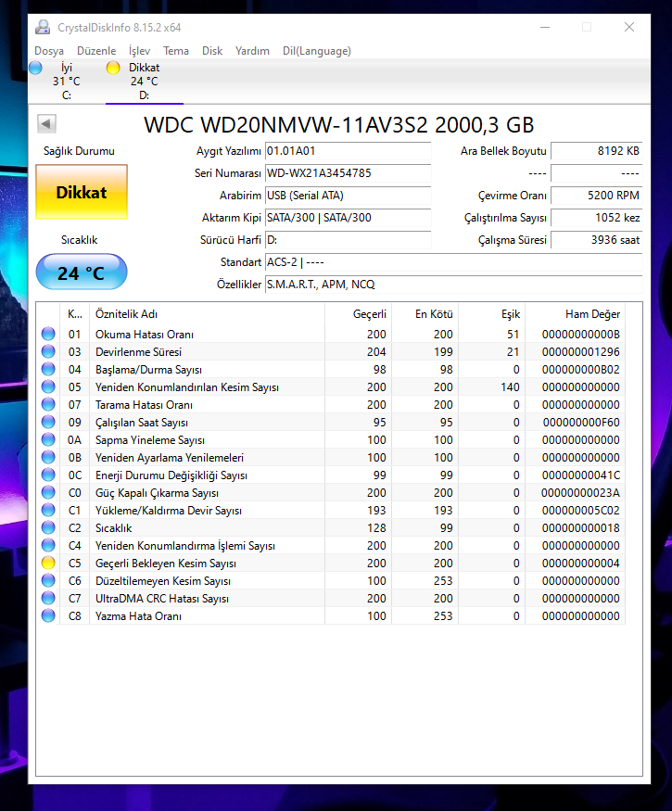Click the yellow warning orb of Geçerli Bekleyen Kesim Sayısı
672x811 pixels.
(x=48, y=563)
